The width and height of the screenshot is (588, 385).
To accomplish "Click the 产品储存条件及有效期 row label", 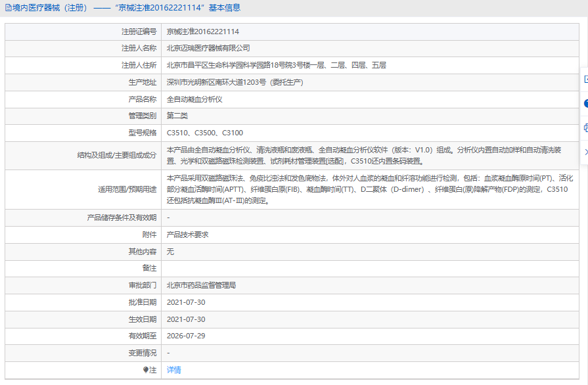I will click(122, 218).
